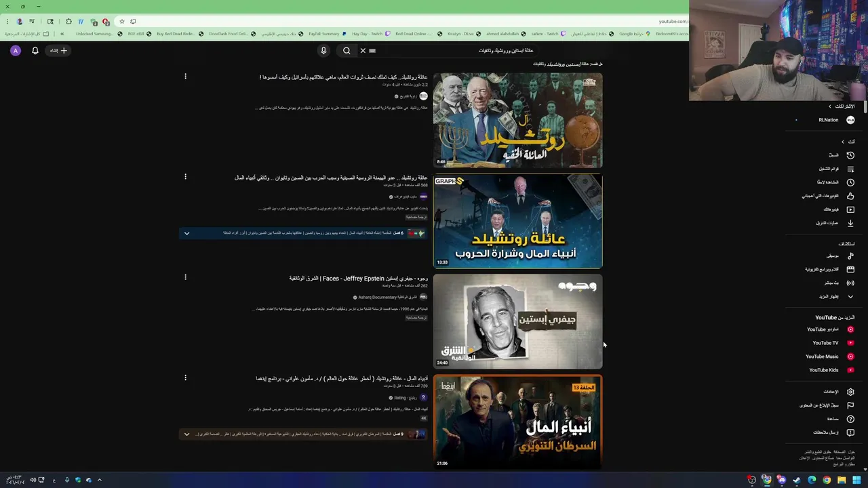
Task: Open Hay Day - Twitch bookmark
Action: point(371,34)
